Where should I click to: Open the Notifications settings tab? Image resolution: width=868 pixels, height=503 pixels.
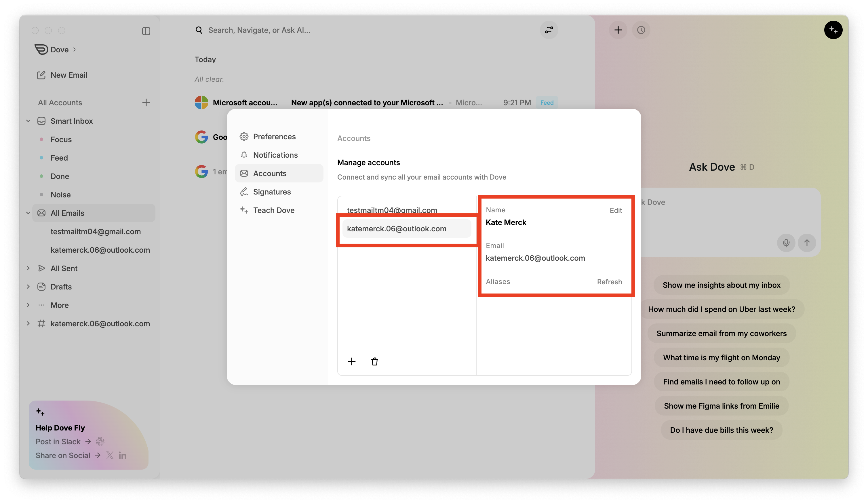click(x=275, y=155)
